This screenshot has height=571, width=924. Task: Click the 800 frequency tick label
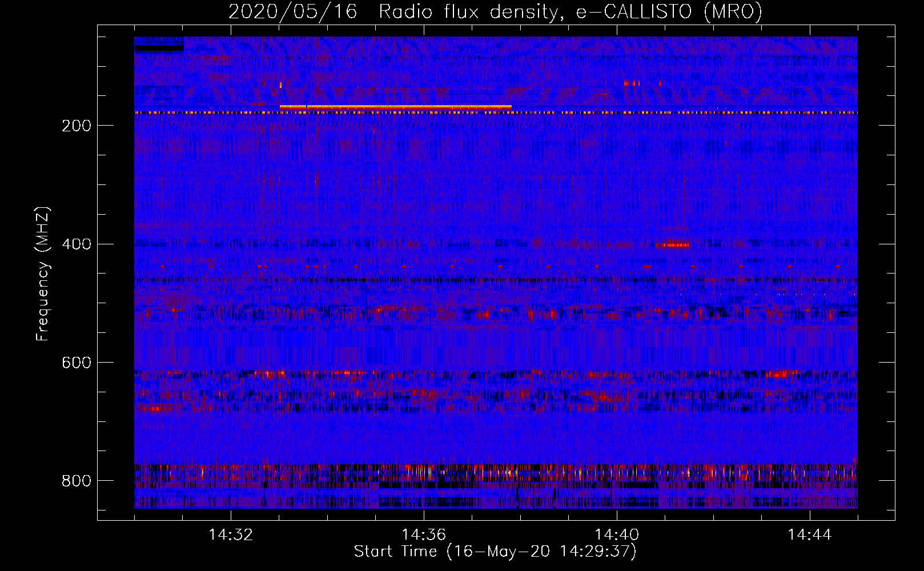(x=77, y=481)
